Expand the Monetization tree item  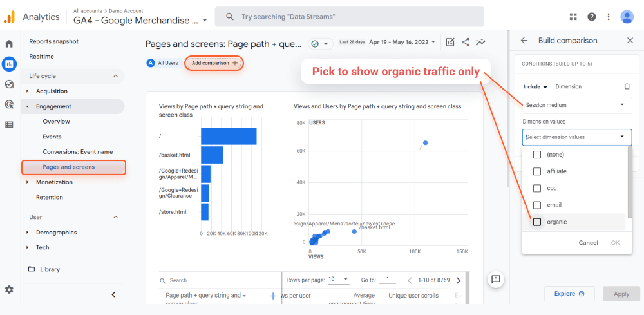tap(28, 182)
